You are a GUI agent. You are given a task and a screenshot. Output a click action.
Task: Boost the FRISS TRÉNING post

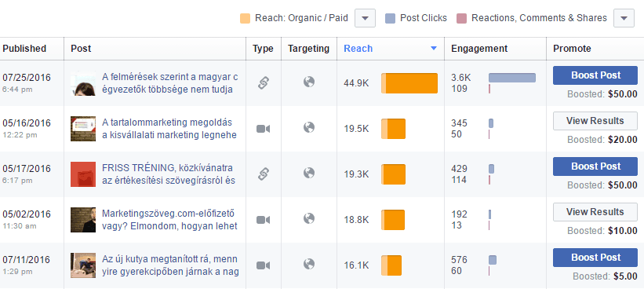tap(595, 166)
